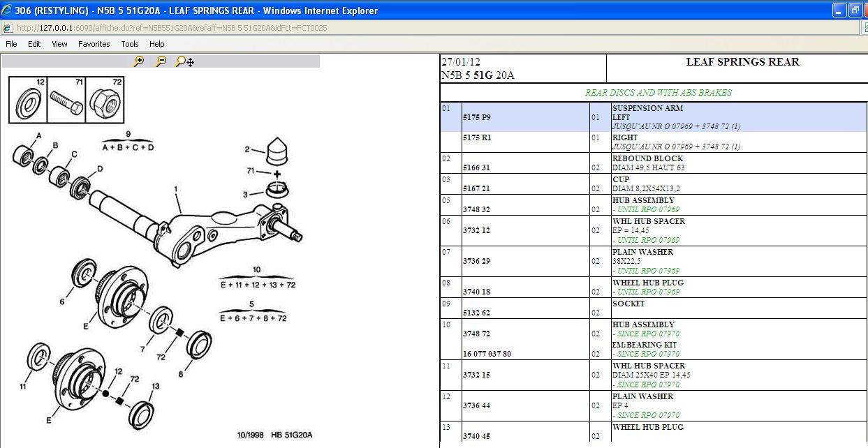Select part number 3736 44

click(476, 405)
